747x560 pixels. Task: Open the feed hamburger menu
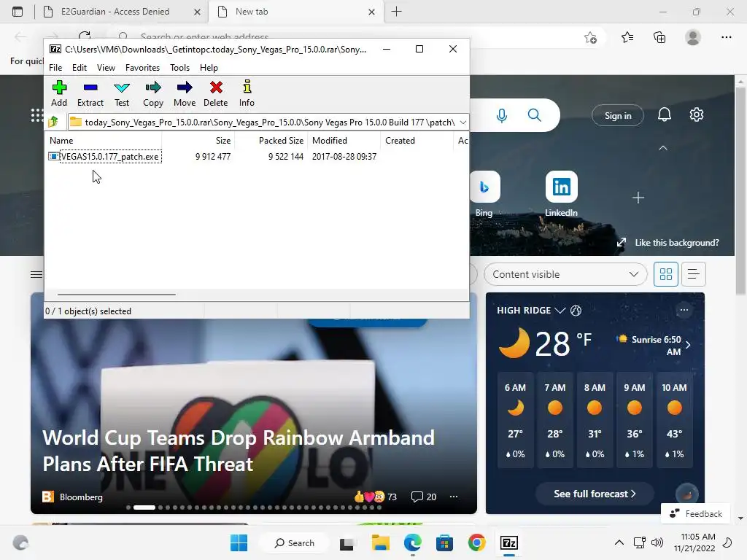tap(36, 274)
